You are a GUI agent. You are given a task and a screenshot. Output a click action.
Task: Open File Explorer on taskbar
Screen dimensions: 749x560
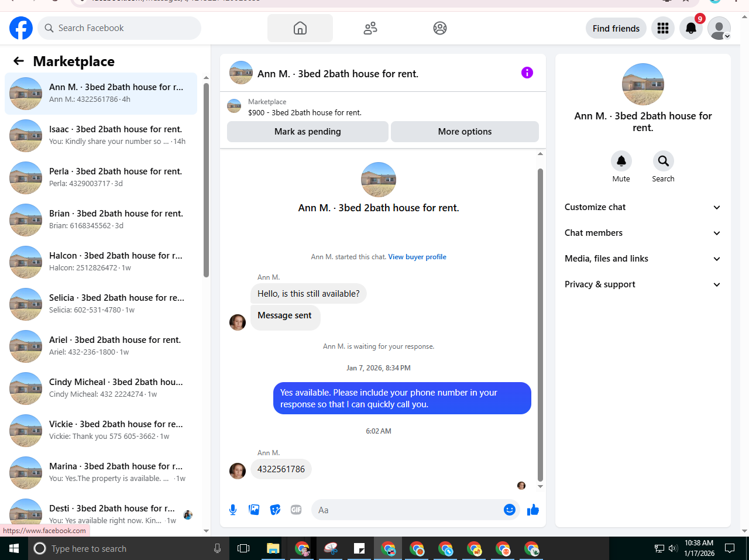click(273, 548)
